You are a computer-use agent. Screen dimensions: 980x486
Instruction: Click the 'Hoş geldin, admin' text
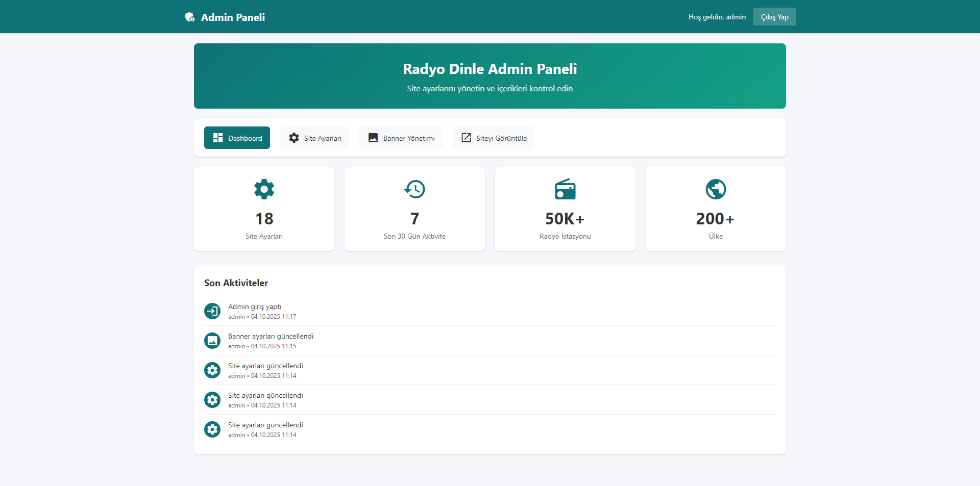[x=717, y=17]
